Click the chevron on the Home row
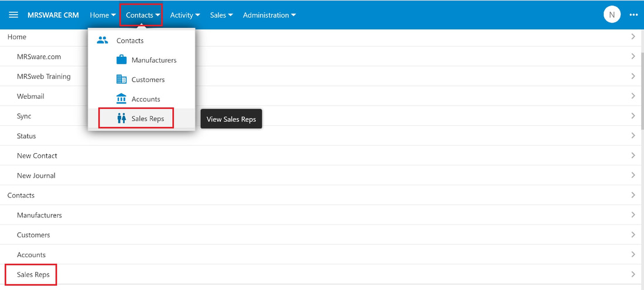The height and width of the screenshot is (290, 644). pos(633,36)
